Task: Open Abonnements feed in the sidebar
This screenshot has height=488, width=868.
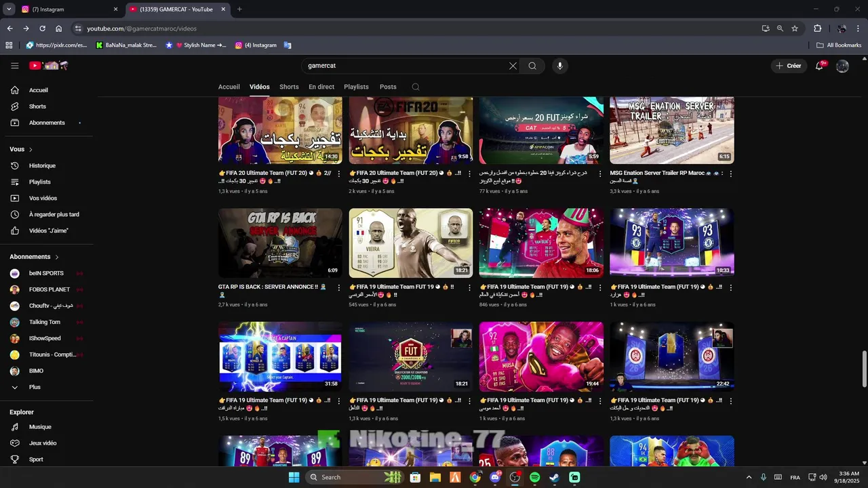Action: tap(46, 123)
